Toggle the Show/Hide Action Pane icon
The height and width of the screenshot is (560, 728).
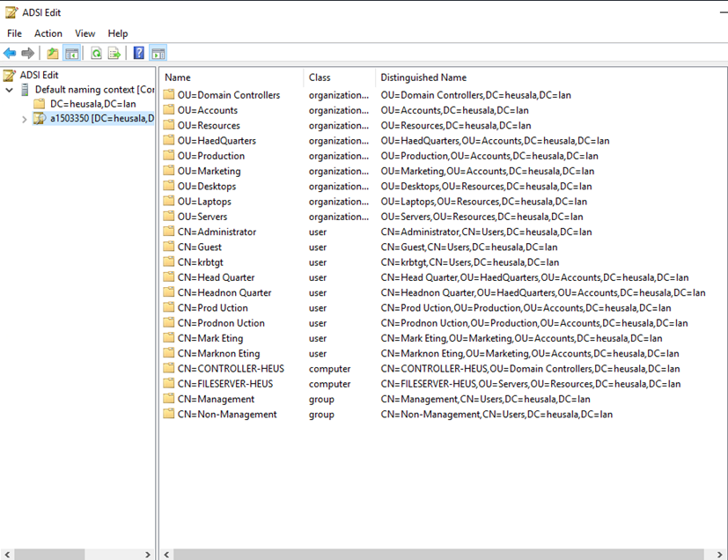[158, 52]
